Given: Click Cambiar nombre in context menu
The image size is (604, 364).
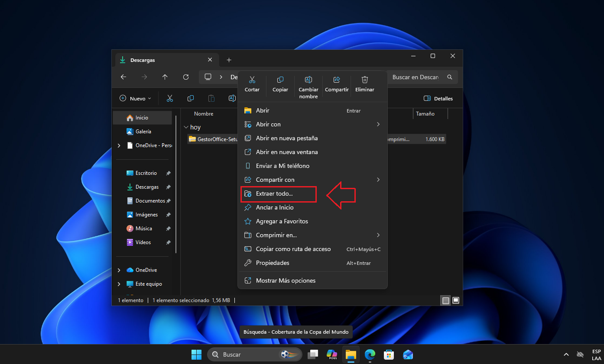Looking at the screenshot, I should tap(308, 87).
